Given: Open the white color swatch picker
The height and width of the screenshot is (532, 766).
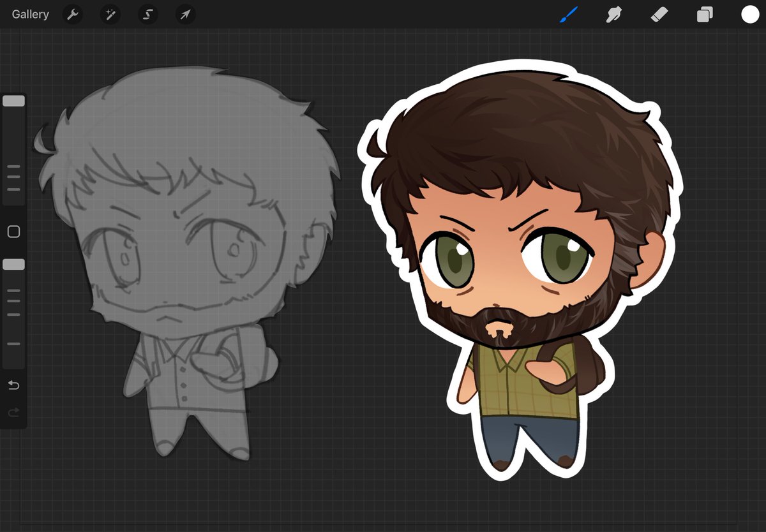Looking at the screenshot, I should coord(750,15).
